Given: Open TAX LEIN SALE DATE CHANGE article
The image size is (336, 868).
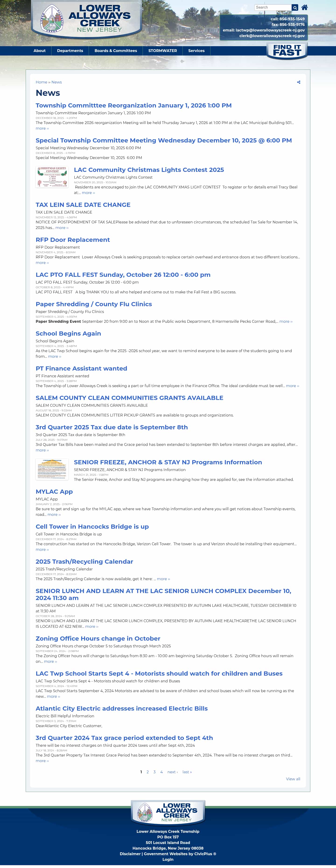Looking at the screenshot, I should 83,205.
